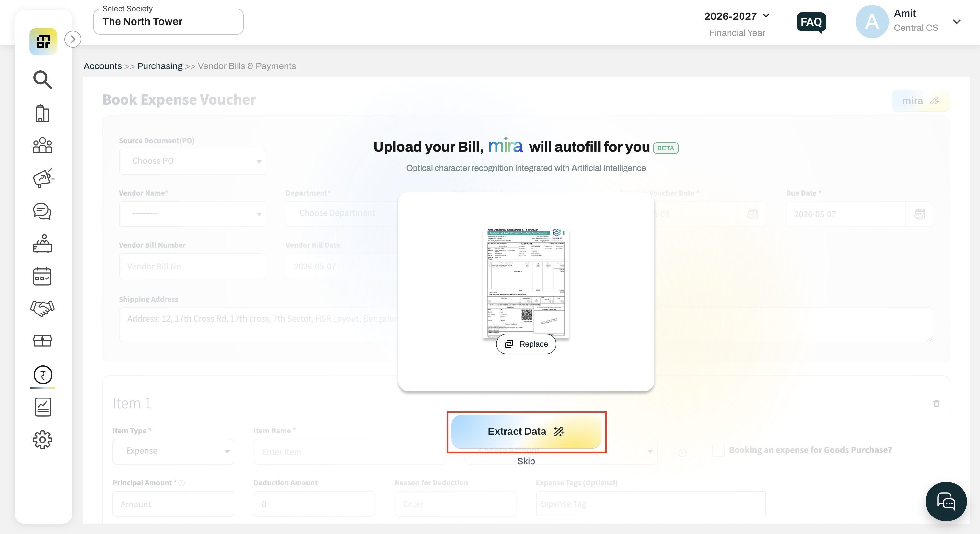Delete Item 1 with trash icon

click(x=936, y=403)
